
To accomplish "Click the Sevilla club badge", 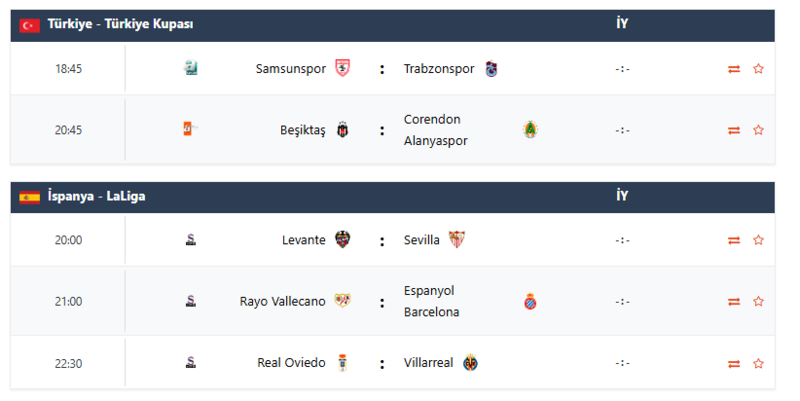I will point(457,240).
